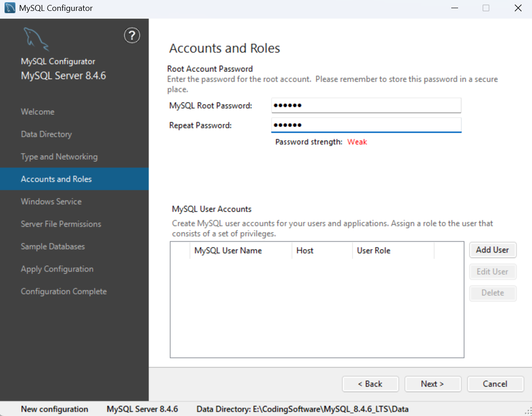
Task: Open the Data Directory configuration step
Action: pos(46,134)
